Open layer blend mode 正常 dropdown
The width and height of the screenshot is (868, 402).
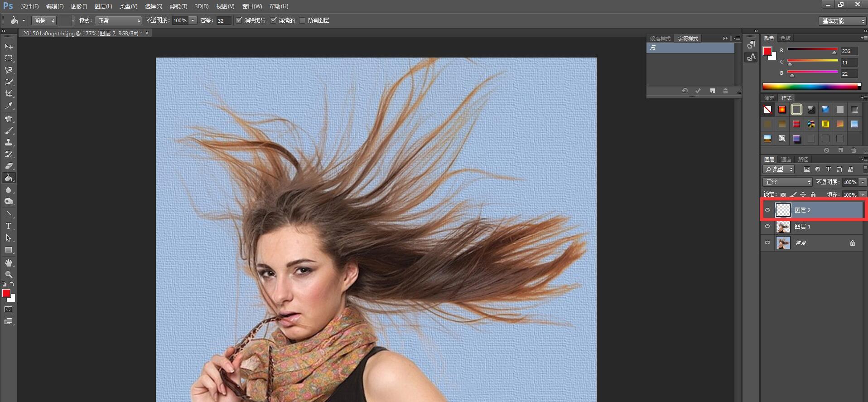coord(787,182)
